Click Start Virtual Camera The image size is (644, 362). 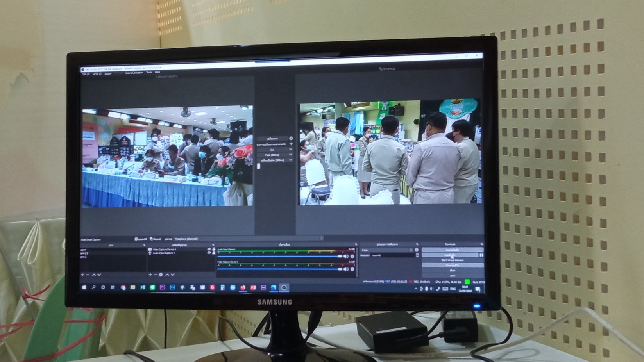(453, 260)
